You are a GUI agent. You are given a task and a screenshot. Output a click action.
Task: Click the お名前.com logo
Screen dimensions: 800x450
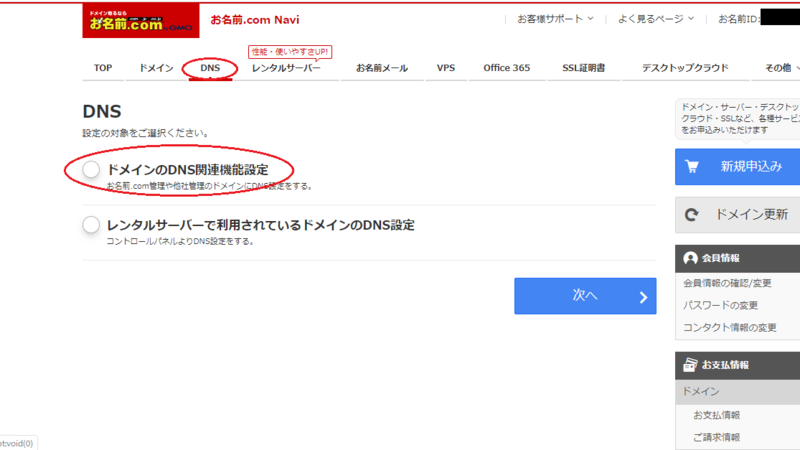click(141, 20)
